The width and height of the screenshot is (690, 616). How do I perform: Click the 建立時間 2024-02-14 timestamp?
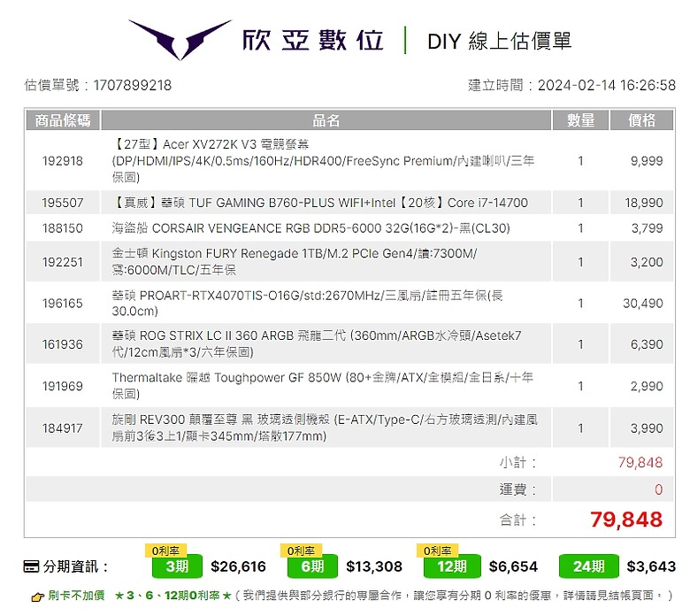point(571,86)
